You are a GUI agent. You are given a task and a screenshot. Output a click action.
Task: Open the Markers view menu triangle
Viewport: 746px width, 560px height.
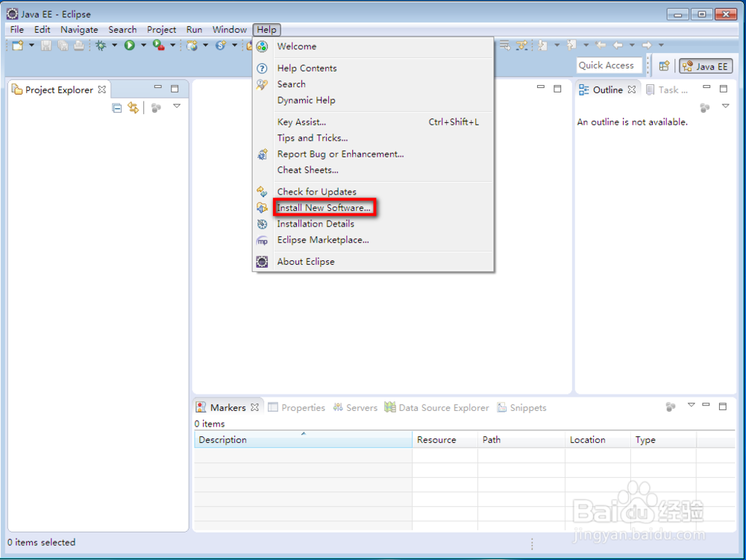[x=692, y=405]
